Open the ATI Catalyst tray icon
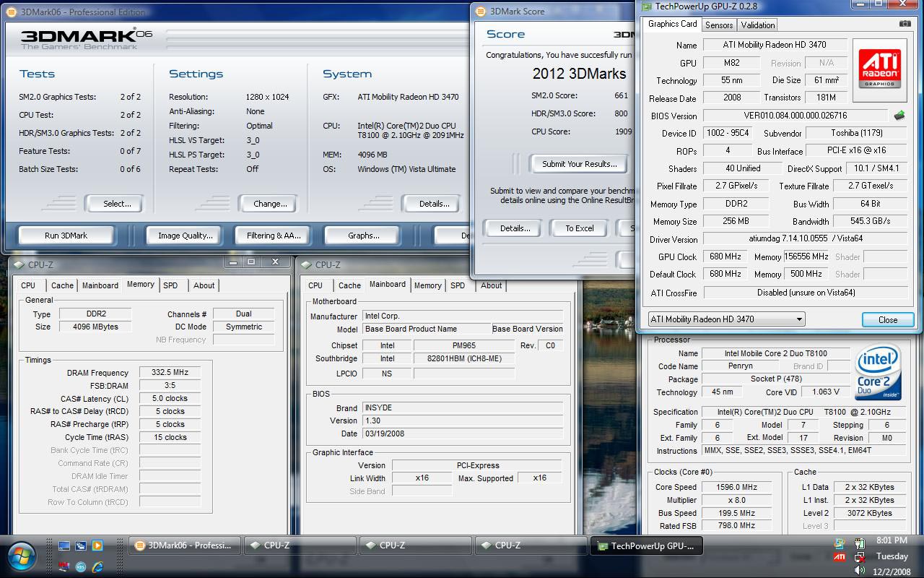924x578 pixels. coord(840,557)
